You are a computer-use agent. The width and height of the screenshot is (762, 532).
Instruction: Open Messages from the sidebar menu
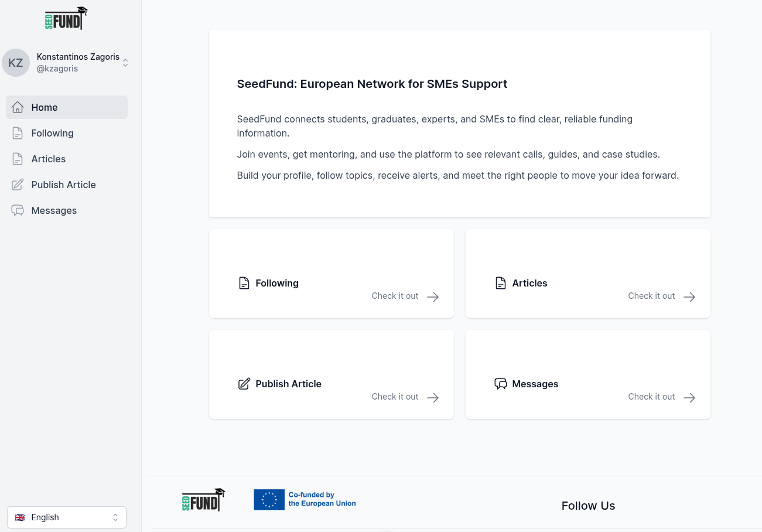[x=67, y=210]
